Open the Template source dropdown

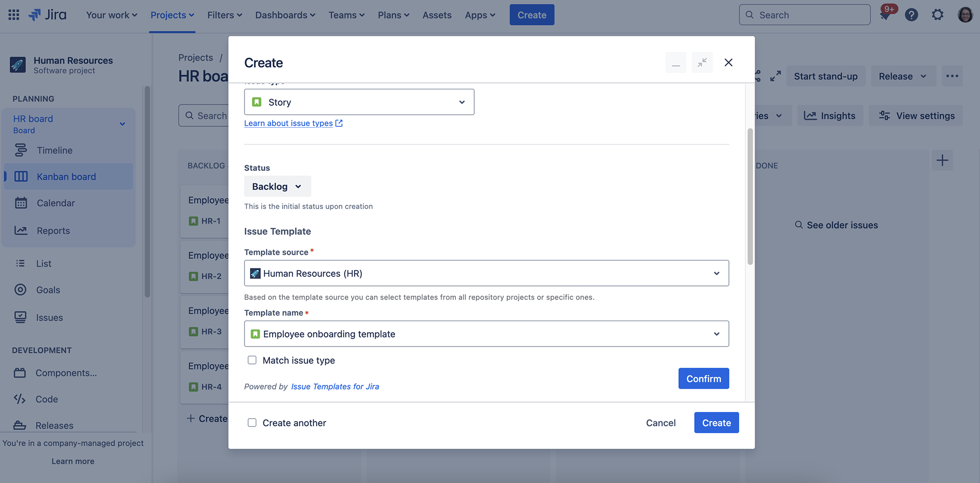(x=486, y=273)
